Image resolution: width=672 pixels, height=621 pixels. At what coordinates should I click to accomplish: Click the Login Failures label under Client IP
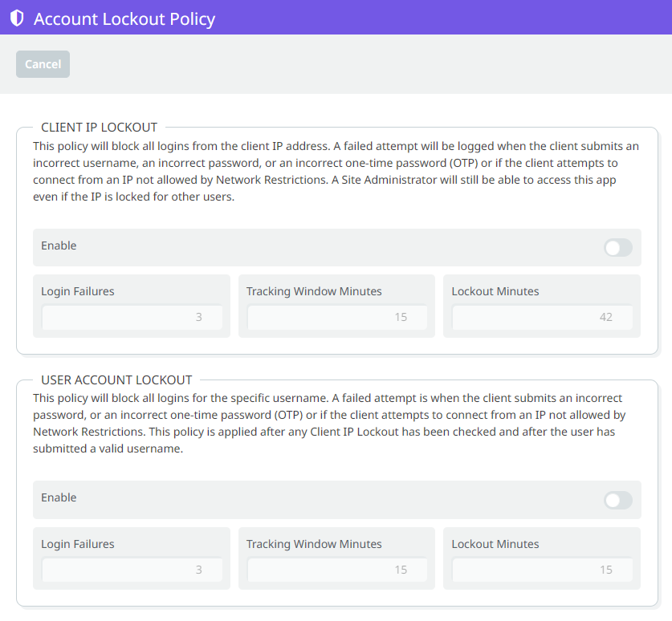pos(77,291)
